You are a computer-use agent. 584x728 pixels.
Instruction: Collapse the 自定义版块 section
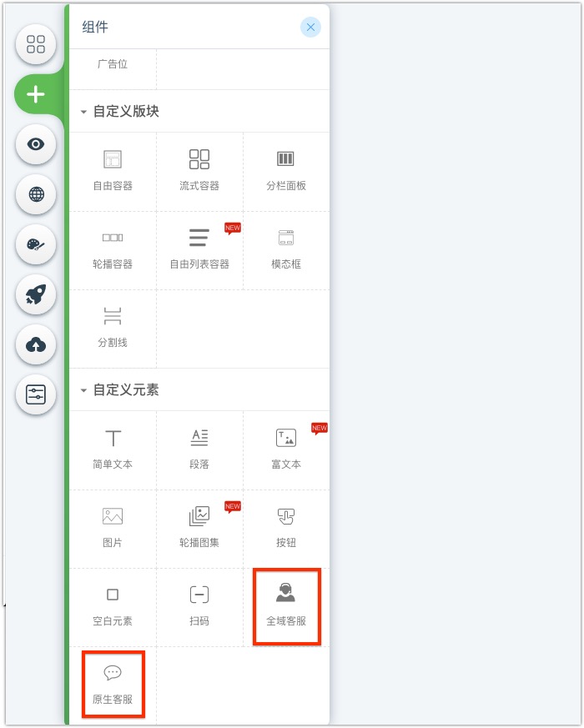tap(83, 112)
